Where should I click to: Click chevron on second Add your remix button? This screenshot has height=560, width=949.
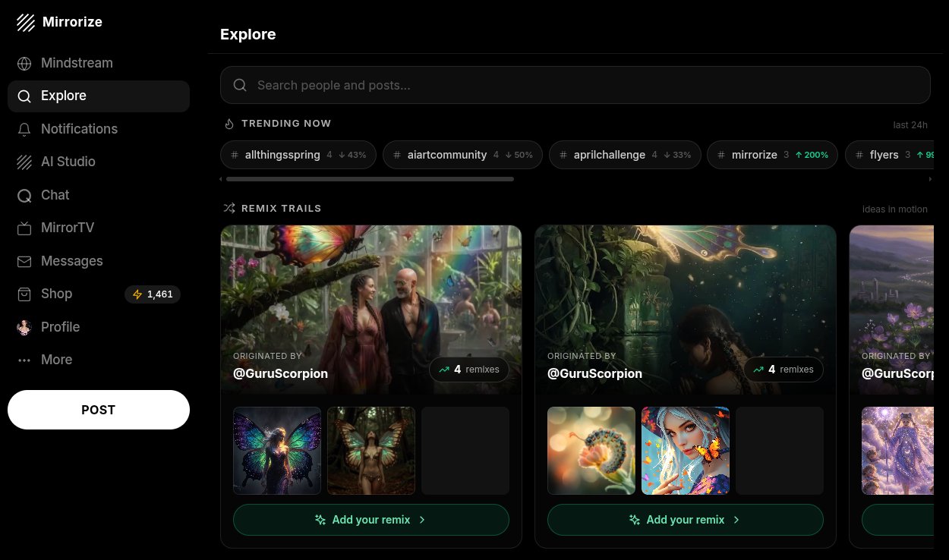tap(736, 520)
